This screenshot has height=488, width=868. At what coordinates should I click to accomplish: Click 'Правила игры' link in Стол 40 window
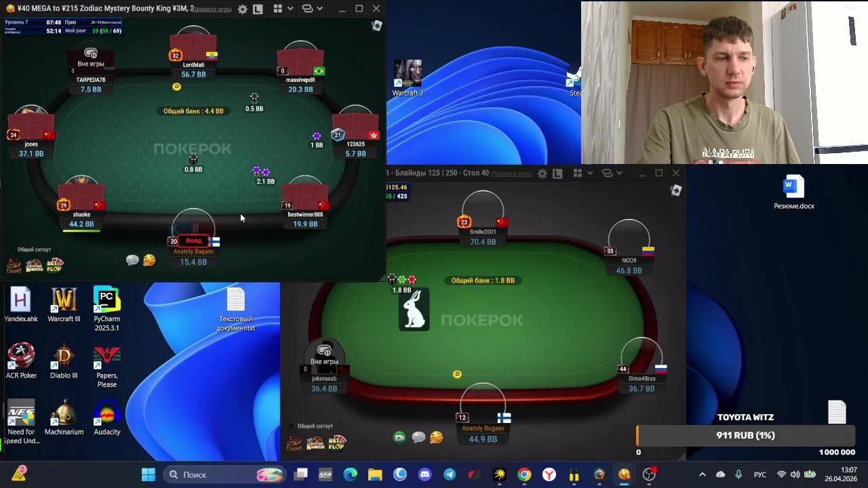click(511, 174)
